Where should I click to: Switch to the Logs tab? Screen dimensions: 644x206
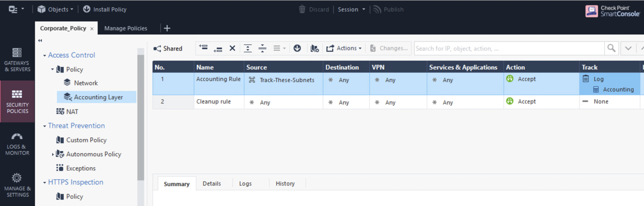point(245,184)
